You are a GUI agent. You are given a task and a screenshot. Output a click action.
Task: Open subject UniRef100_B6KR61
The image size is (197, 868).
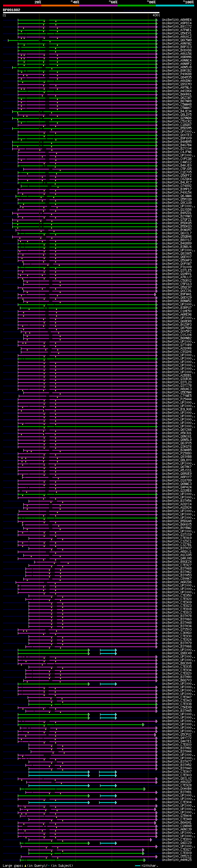(177, 94)
